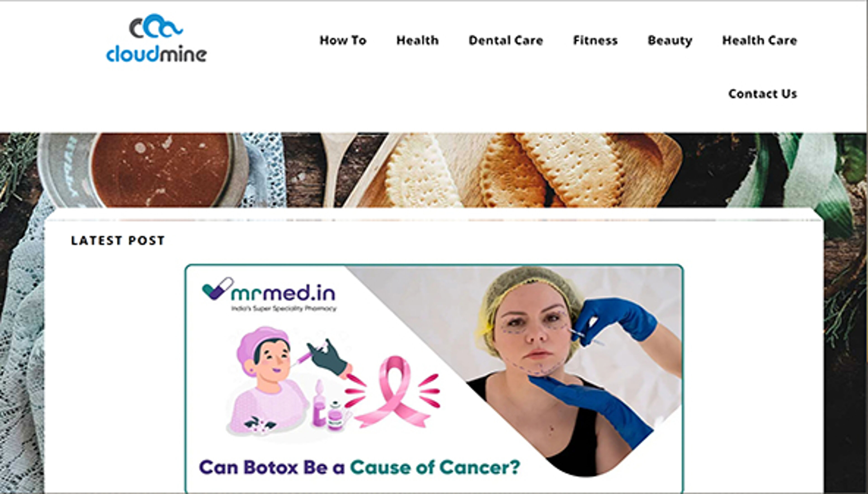Open the Health menu item

tap(417, 40)
